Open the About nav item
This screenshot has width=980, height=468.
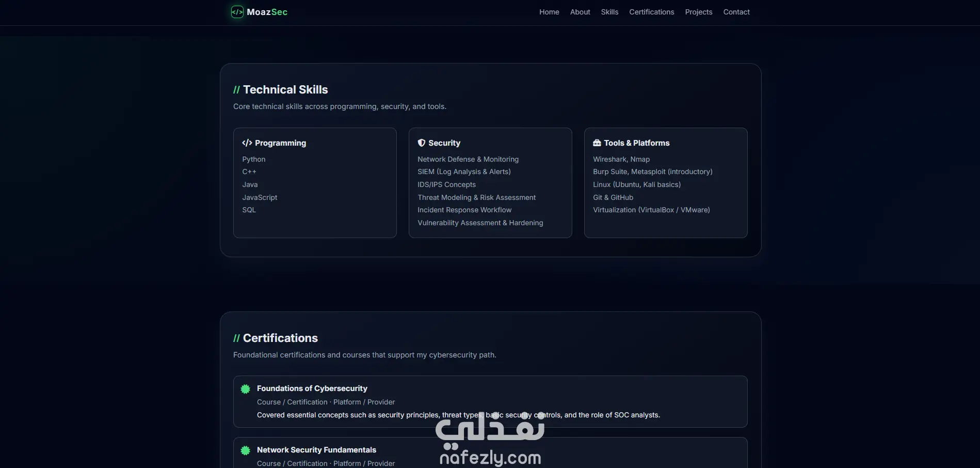point(580,12)
